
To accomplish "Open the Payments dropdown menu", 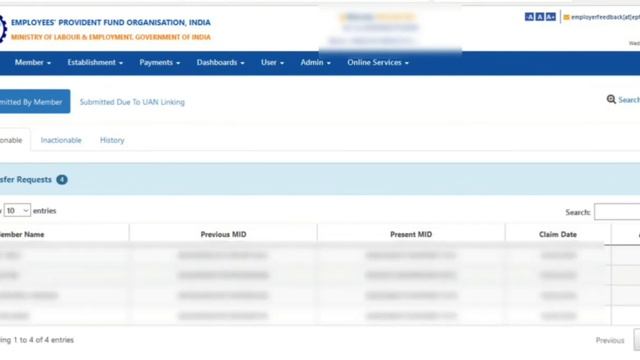I will 160,62.
